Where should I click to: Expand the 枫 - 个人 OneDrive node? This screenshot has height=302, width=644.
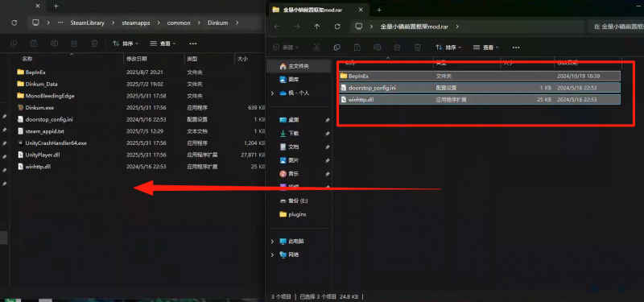pos(272,93)
